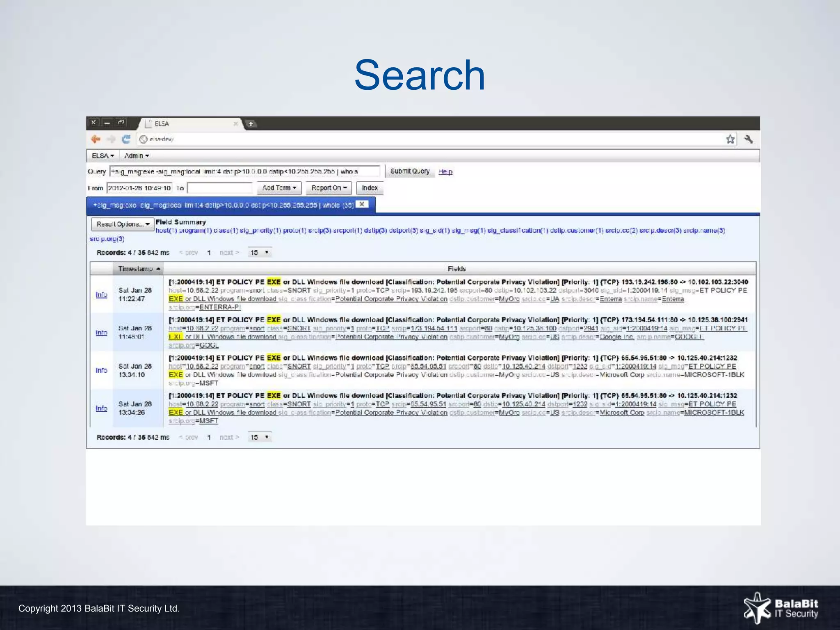Open the top records-per-page selector
This screenshot has width=840, height=630.
(x=260, y=253)
